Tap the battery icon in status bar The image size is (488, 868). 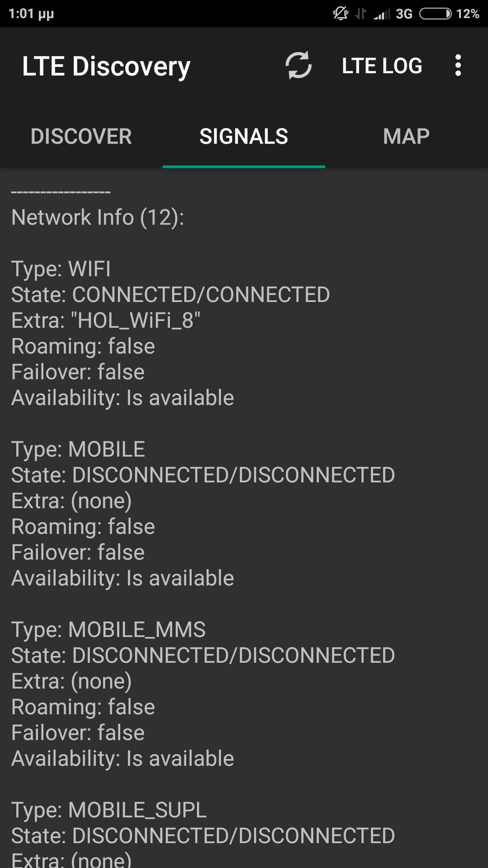(x=435, y=14)
